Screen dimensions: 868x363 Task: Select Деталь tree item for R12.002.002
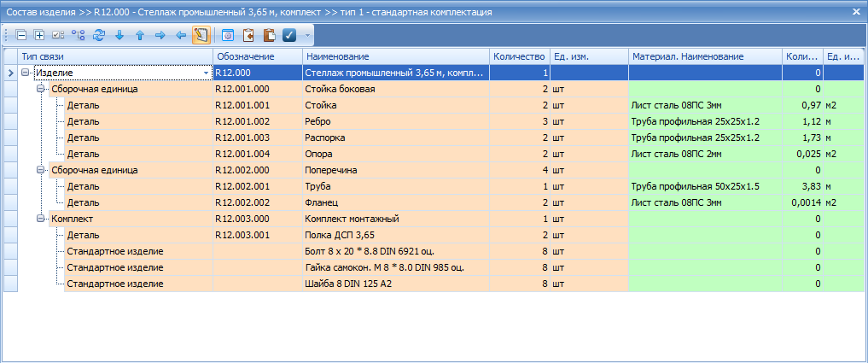pyautogui.click(x=138, y=202)
